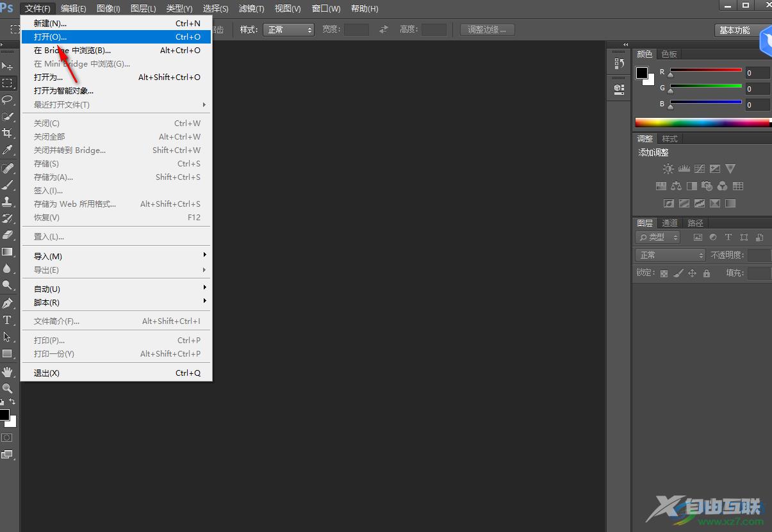
Task: Toggle shape layer filter icon
Action: 744,238
